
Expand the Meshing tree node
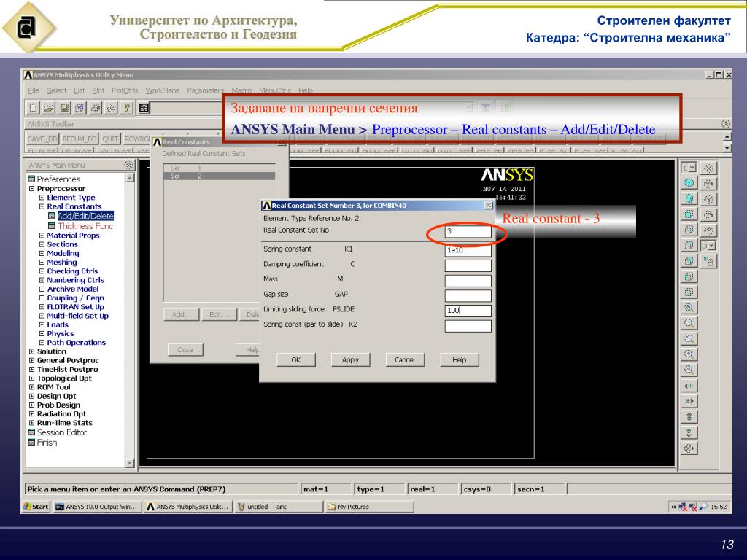click(42, 262)
